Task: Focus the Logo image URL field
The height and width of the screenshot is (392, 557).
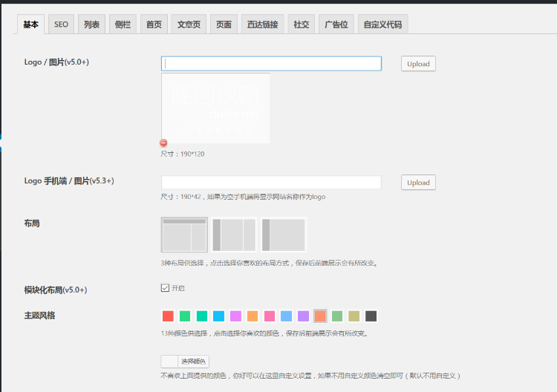Action: [271, 64]
